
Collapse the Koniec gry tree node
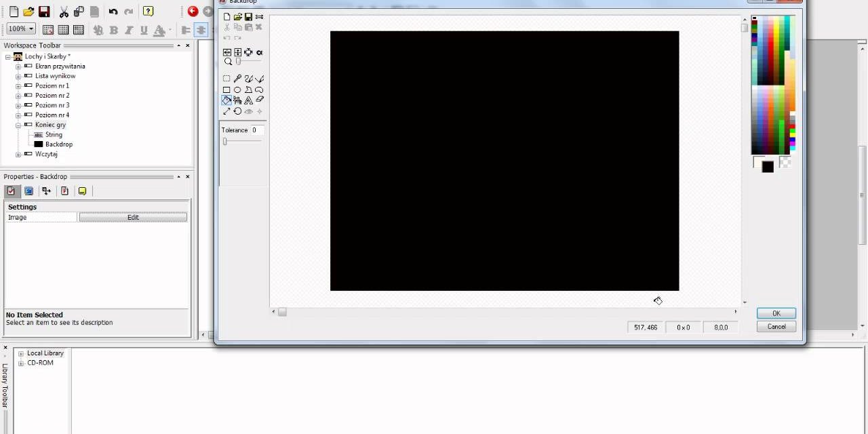pos(19,125)
